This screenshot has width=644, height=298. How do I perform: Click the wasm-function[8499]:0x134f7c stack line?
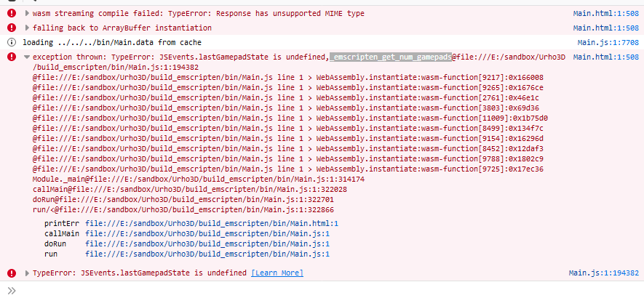(288, 129)
